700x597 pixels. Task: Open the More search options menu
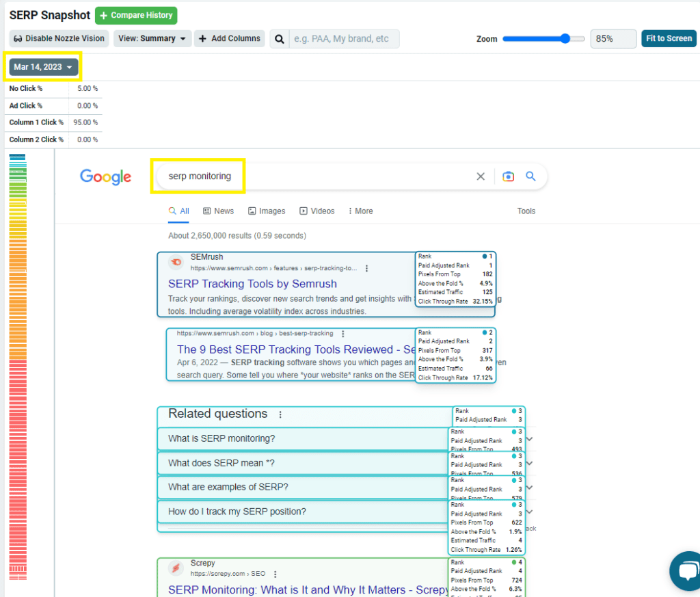point(361,211)
